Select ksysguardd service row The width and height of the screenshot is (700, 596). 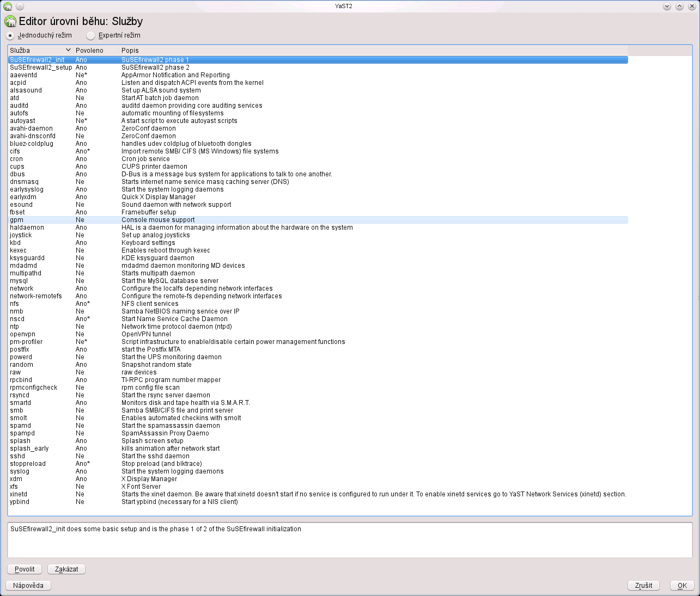[318, 258]
